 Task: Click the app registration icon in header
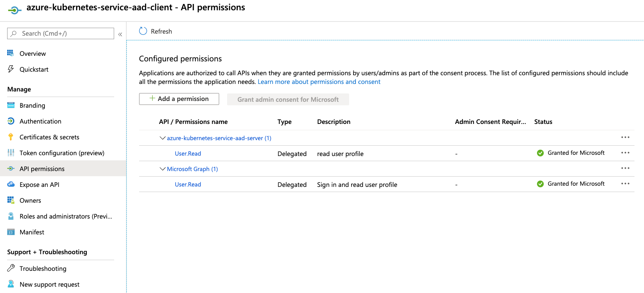[14, 10]
